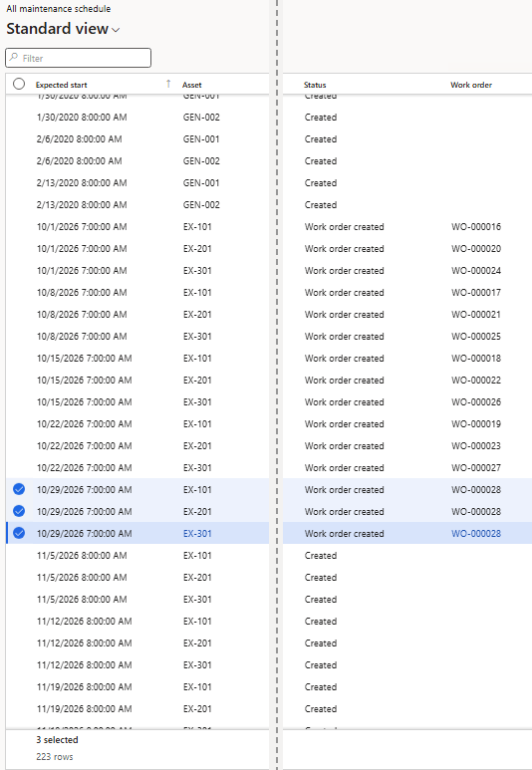Select work order WO-000017

tap(476, 293)
